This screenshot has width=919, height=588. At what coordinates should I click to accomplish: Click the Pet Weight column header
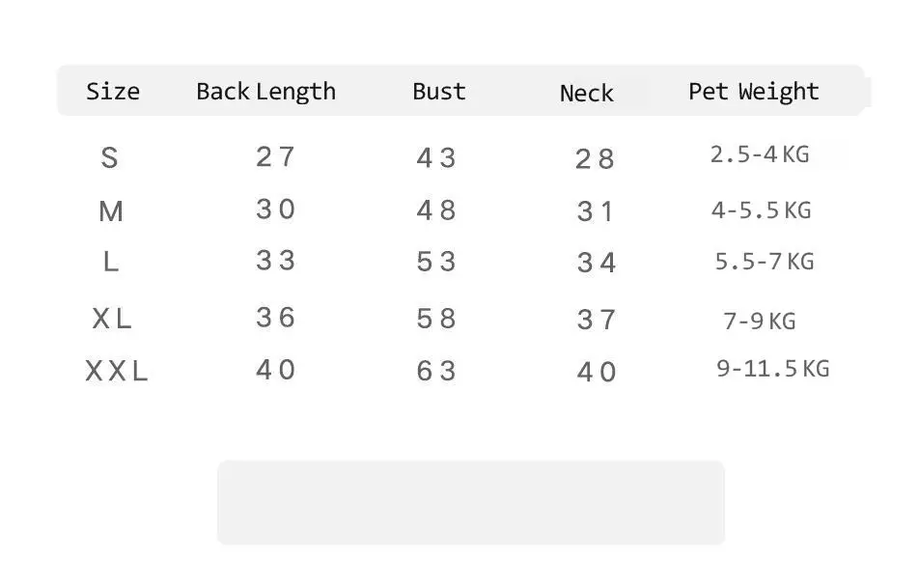click(754, 92)
